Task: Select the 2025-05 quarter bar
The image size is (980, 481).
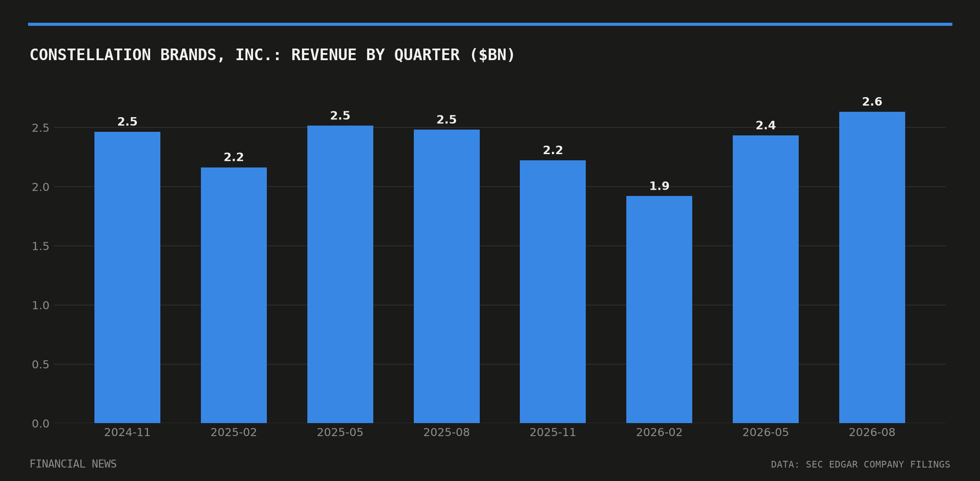Action: (x=340, y=274)
